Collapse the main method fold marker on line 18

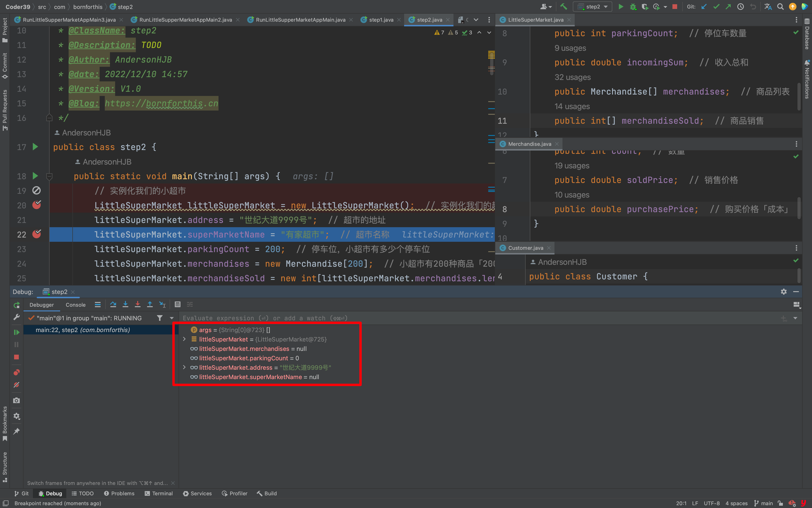click(x=49, y=176)
